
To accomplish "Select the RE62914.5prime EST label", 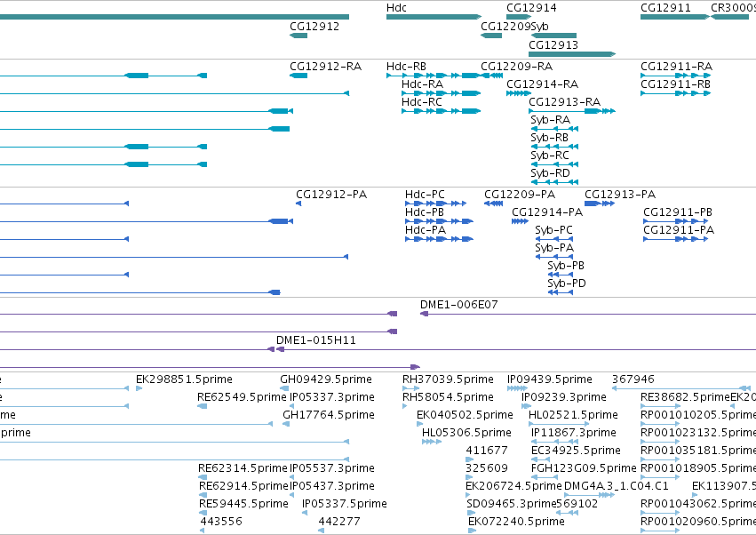I will point(243,486).
